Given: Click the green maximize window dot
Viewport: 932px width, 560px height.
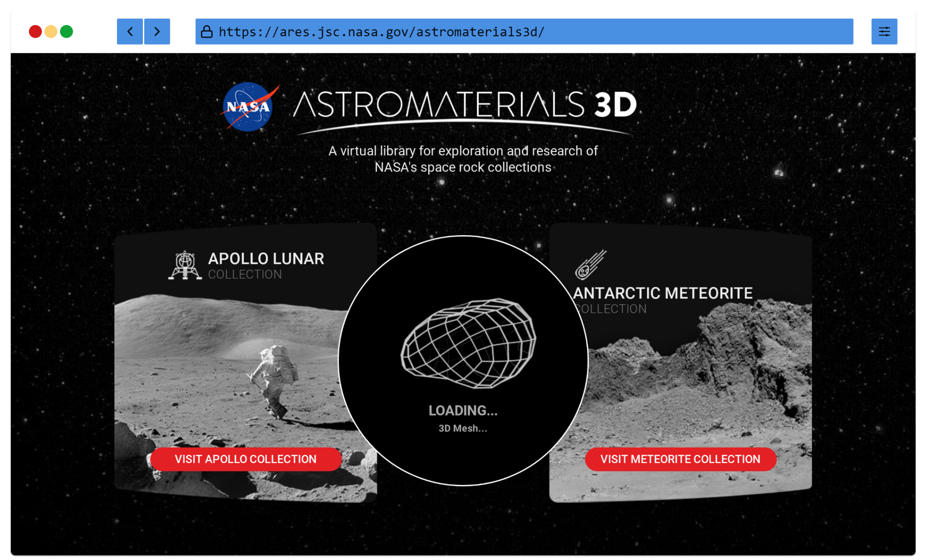Looking at the screenshot, I should [x=66, y=31].
